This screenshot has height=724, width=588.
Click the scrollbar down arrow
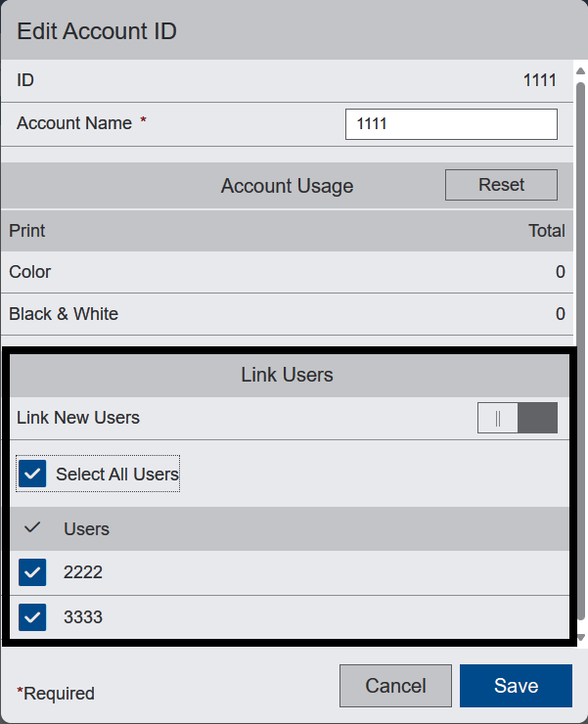click(x=581, y=637)
